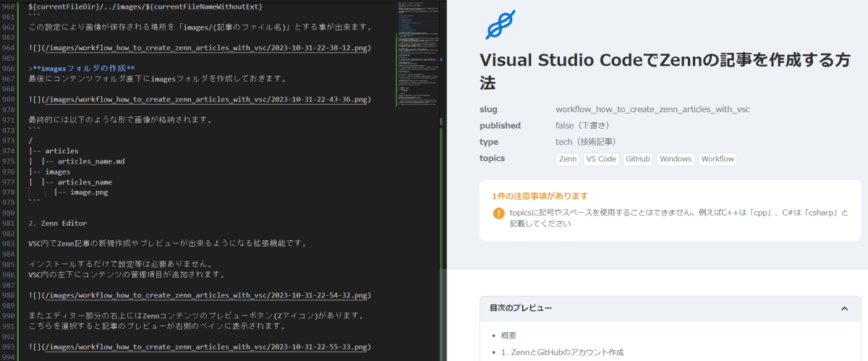Click the type value tech（技術記事）
Screen dimensions: 868x361
click(586, 142)
